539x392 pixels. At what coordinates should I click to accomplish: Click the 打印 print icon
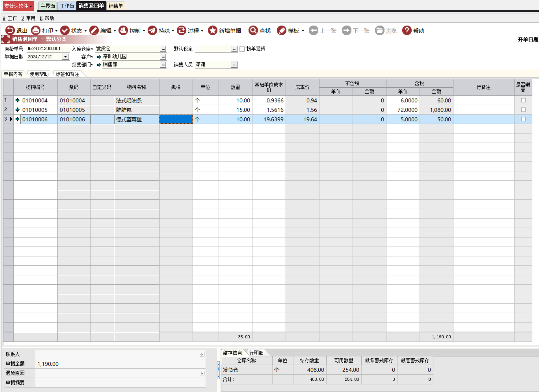click(36, 30)
